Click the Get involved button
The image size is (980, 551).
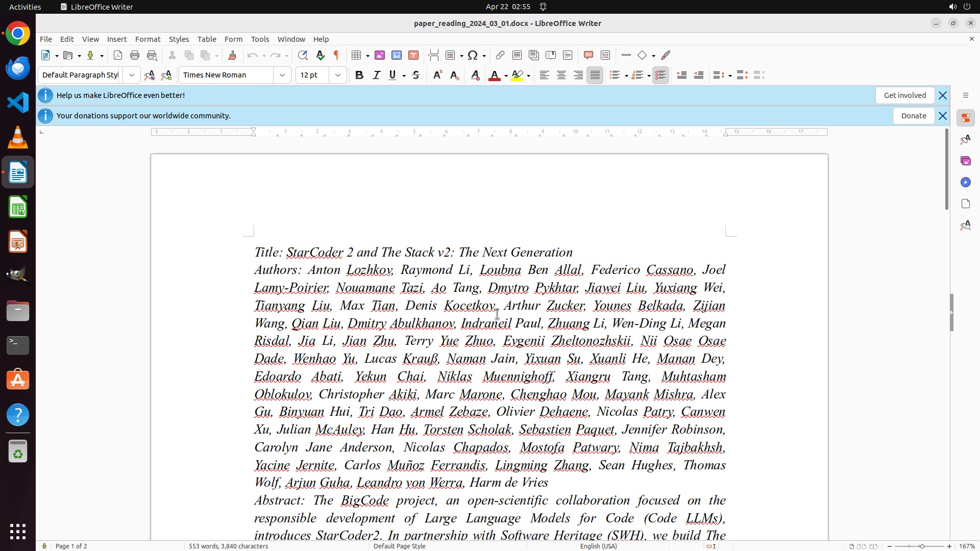pos(904,95)
